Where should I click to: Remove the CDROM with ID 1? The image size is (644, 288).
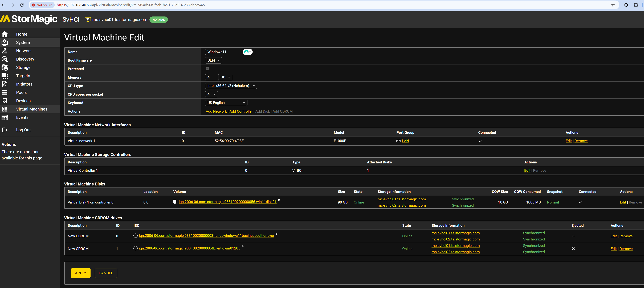626,249
